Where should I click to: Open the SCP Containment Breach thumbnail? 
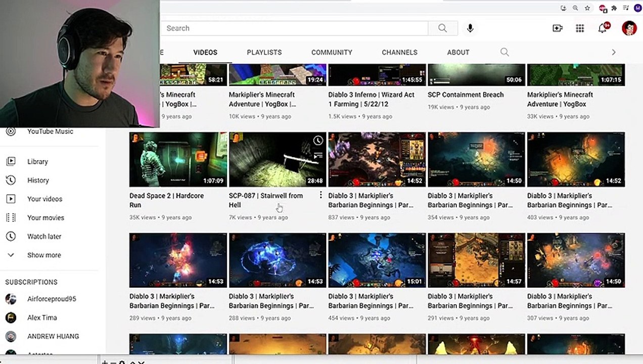[x=476, y=74]
